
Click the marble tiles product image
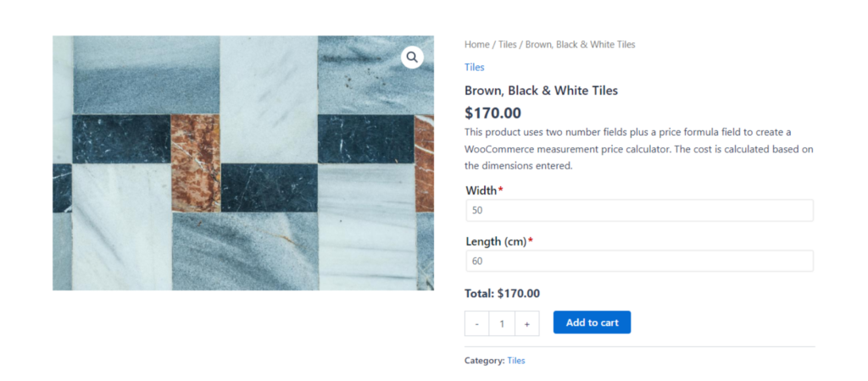click(x=242, y=163)
